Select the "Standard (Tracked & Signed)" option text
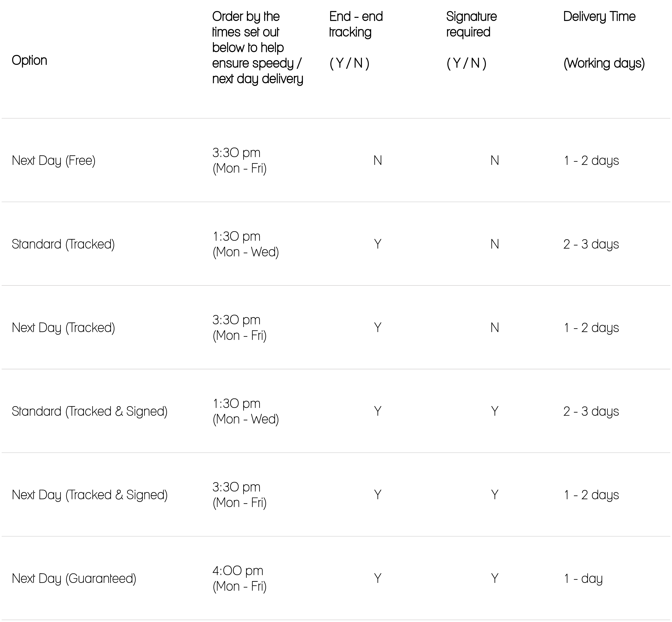The image size is (672, 622). tap(89, 411)
